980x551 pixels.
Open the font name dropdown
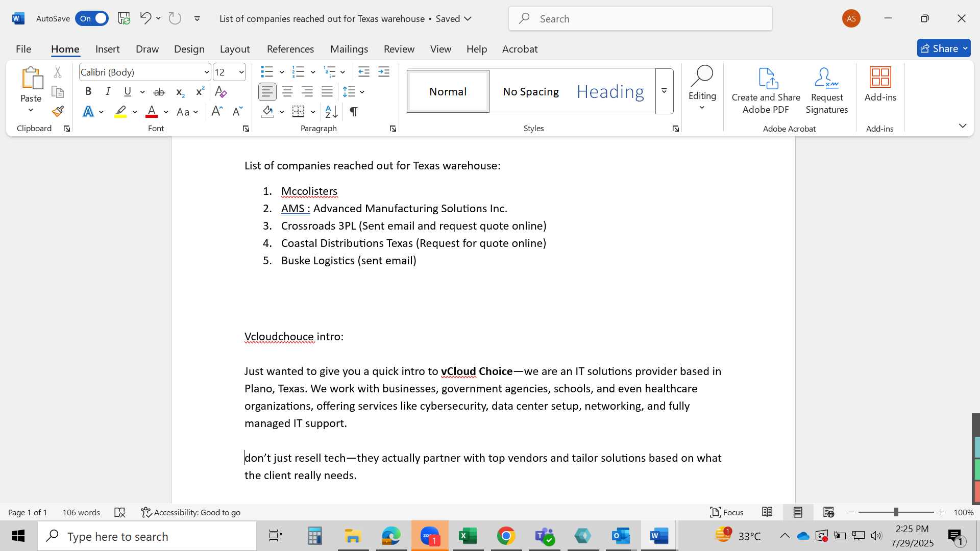click(x=206, y=72)
